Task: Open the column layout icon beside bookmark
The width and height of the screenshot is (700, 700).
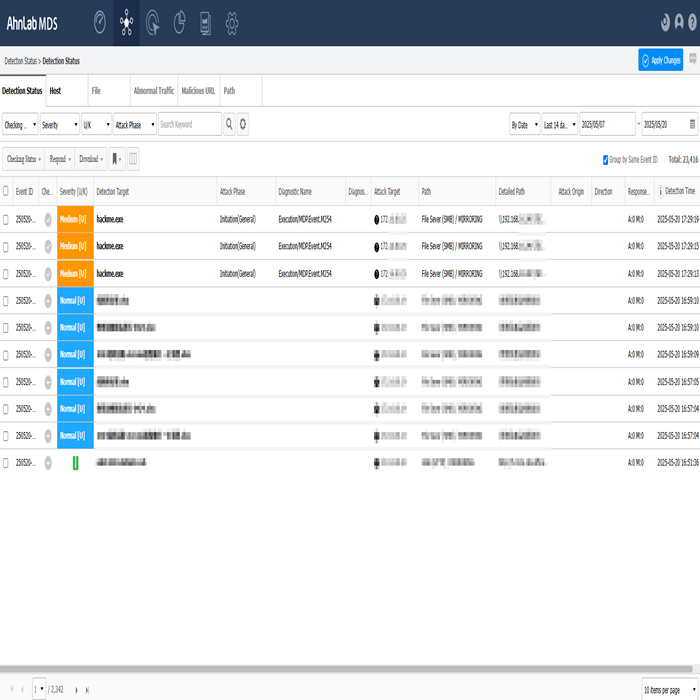Action: click(x=134, y=159)
